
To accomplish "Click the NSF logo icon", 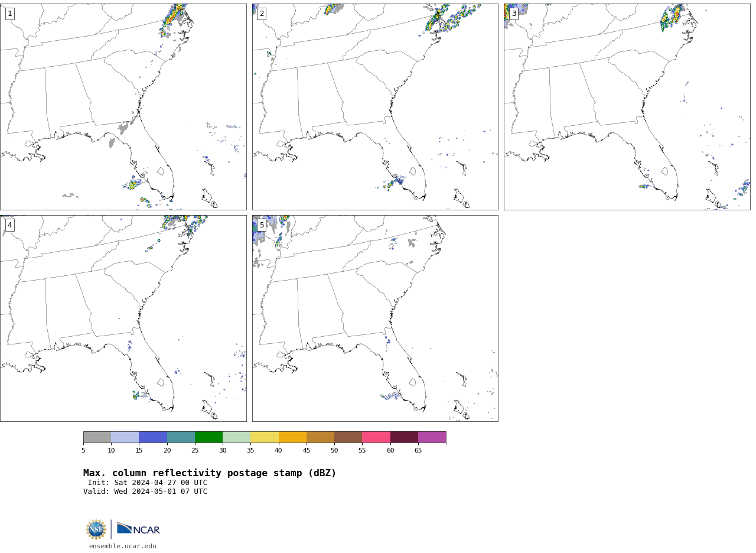I will [96, 529].
